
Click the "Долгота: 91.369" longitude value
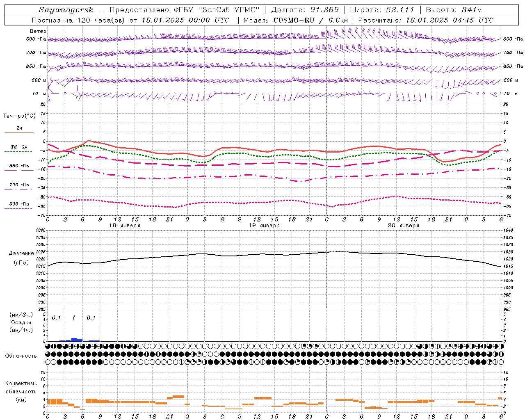305,10
